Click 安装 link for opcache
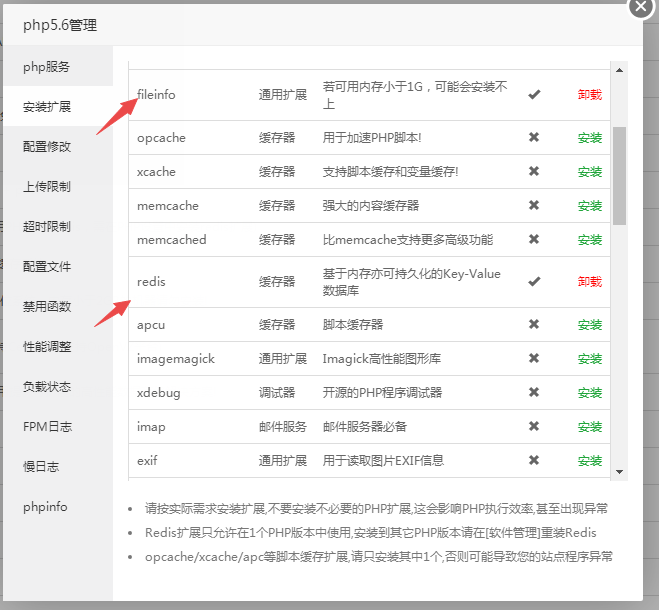 click(x=590, y=138)
